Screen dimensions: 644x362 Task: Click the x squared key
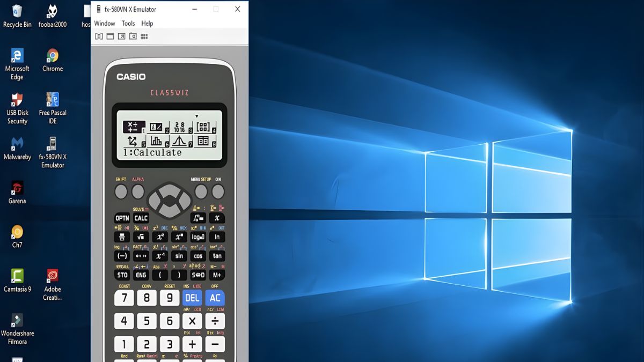(160, 237)
